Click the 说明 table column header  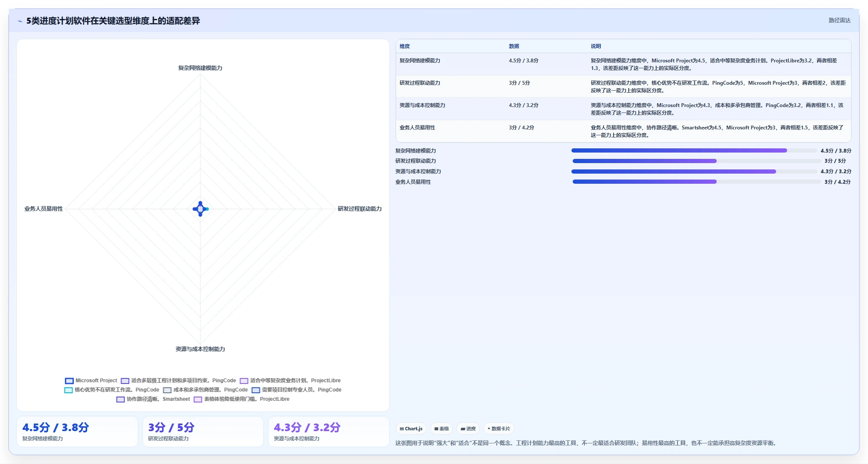595,46
